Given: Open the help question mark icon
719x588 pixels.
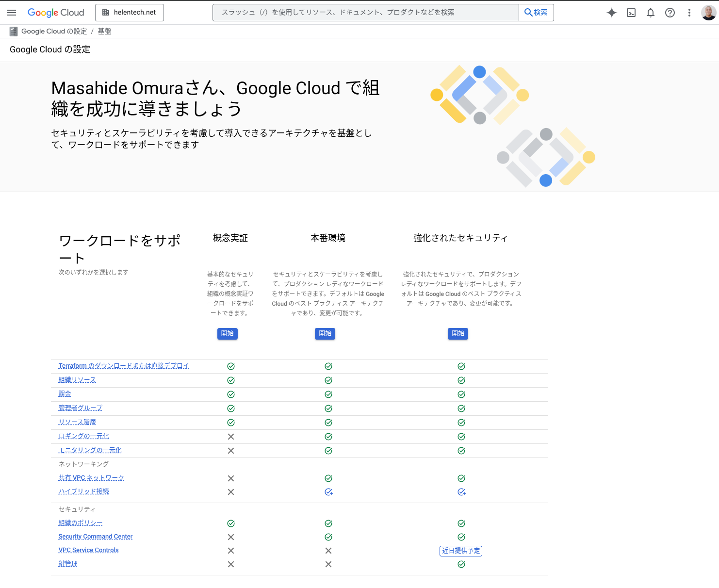Looking at the screenshot, I should click(670, 13).
